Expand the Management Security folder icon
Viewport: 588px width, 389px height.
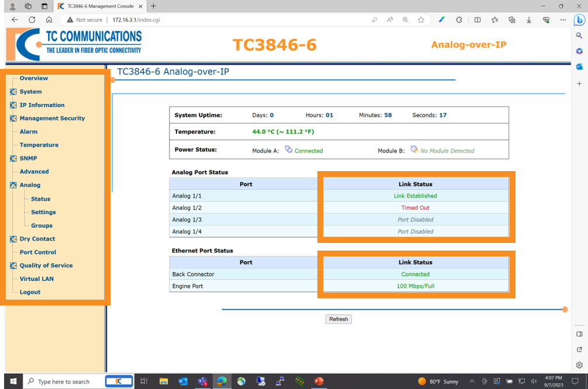pyautogui.click(x=13, y=118)
